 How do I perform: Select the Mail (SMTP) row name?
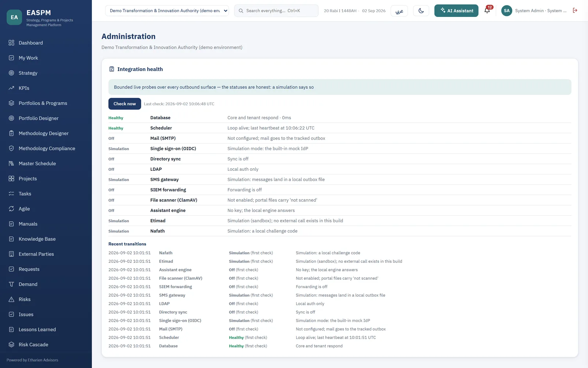coord(163,138)
